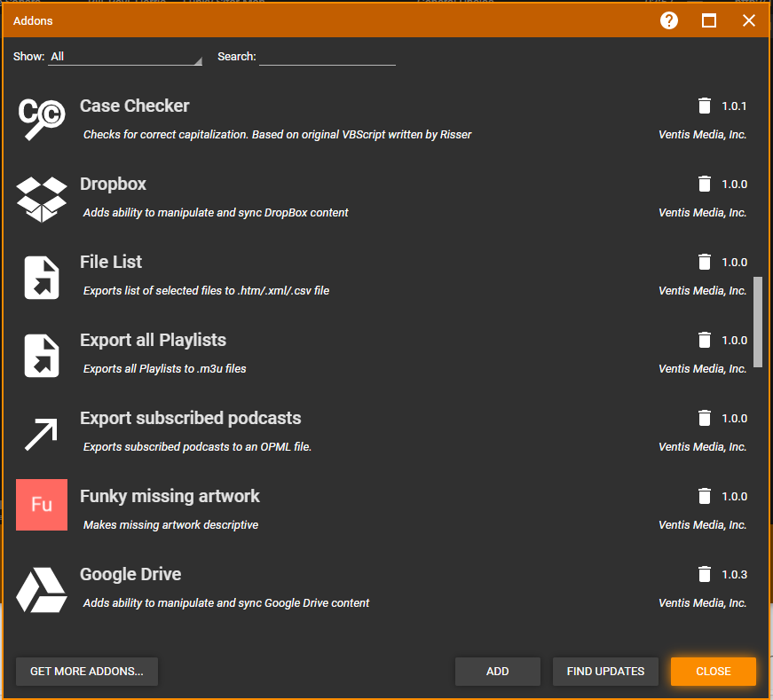Click Get More Addons button

point(87,672)
